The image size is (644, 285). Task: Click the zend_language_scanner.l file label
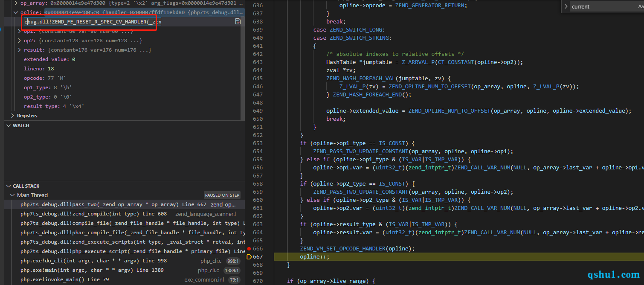[x=206, y=214]
